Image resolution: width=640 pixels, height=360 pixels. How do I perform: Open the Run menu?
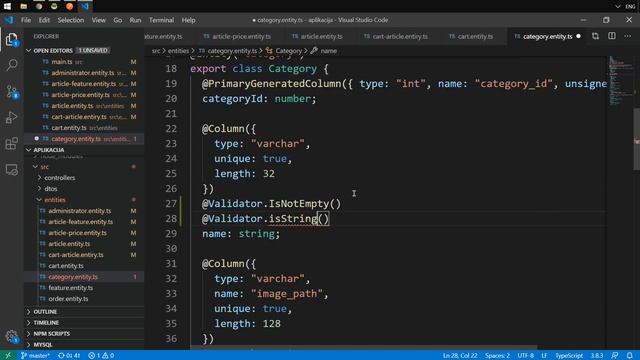tap(135, 20)
